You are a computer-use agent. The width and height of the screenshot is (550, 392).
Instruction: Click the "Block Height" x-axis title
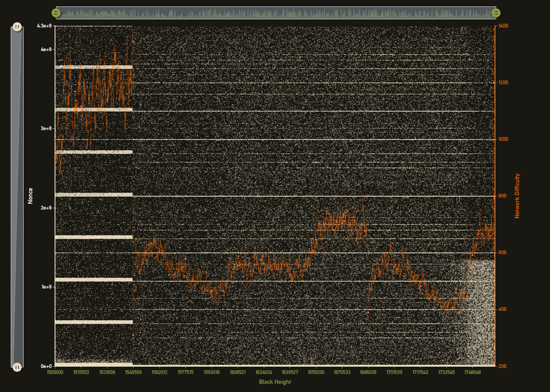click(275, 382)
